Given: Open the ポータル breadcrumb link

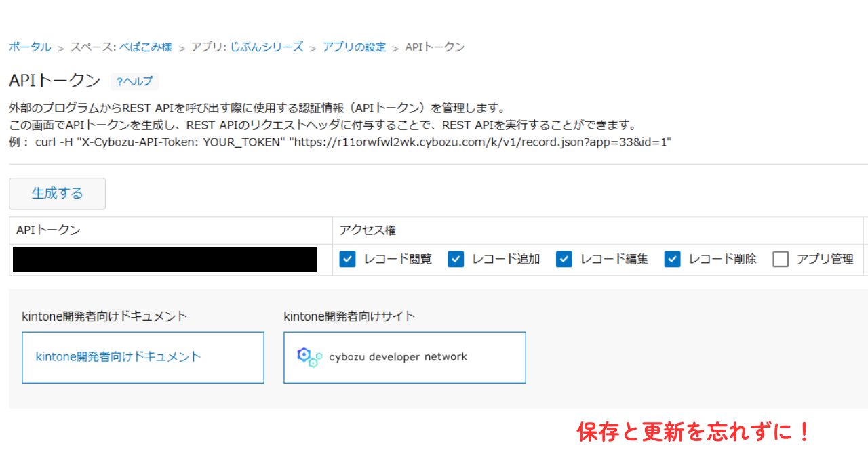Looking at the screenshot, I should (x=30, y=47).
